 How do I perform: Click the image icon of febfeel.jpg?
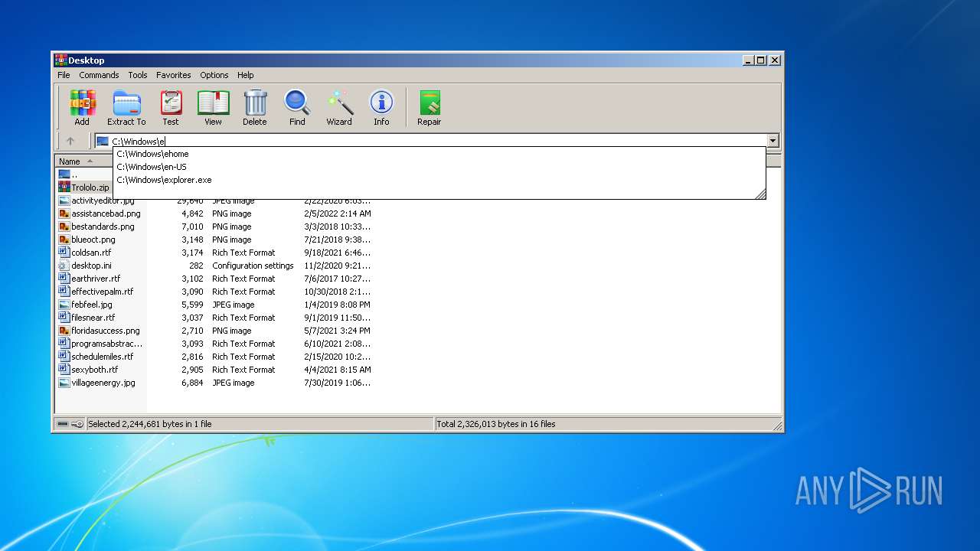(64, 305)
